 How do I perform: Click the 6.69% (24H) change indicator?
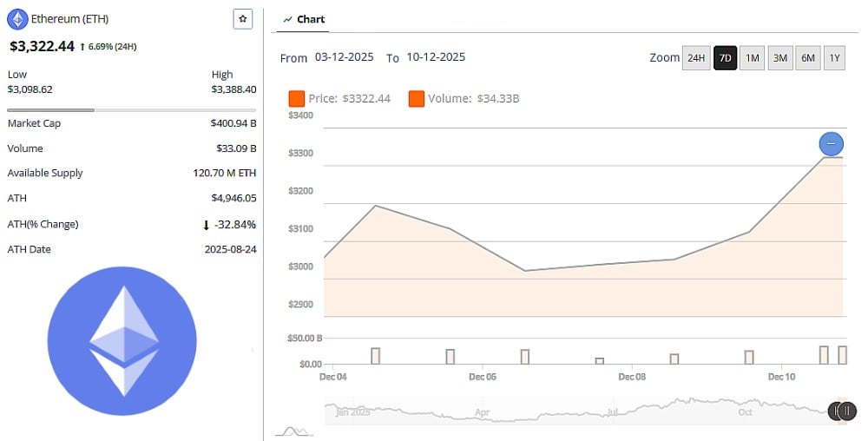click(108, 47)
